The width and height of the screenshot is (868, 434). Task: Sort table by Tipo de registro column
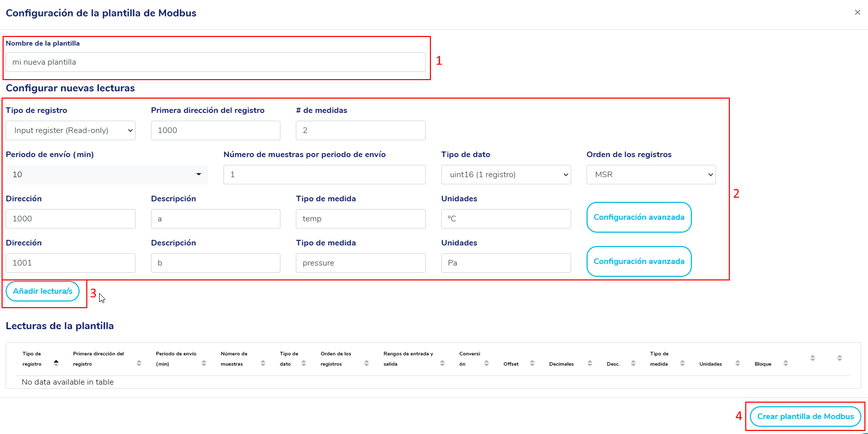32,358
